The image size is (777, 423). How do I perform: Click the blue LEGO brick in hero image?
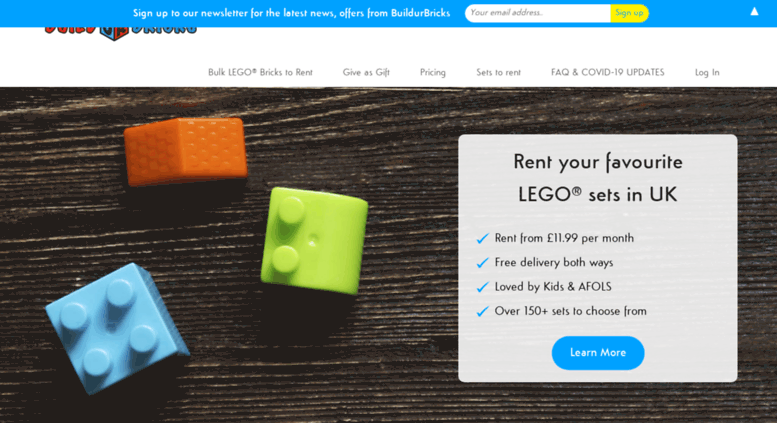(116, 328)
